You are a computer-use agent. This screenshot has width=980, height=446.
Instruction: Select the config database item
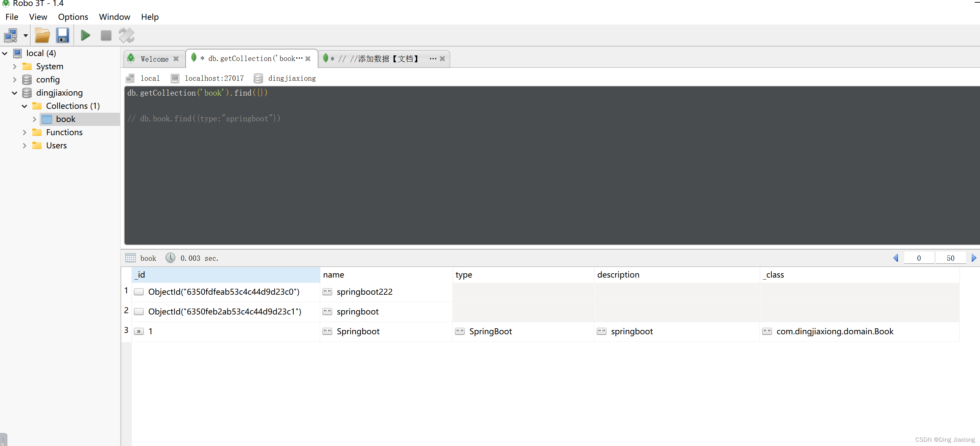point(48,79)
